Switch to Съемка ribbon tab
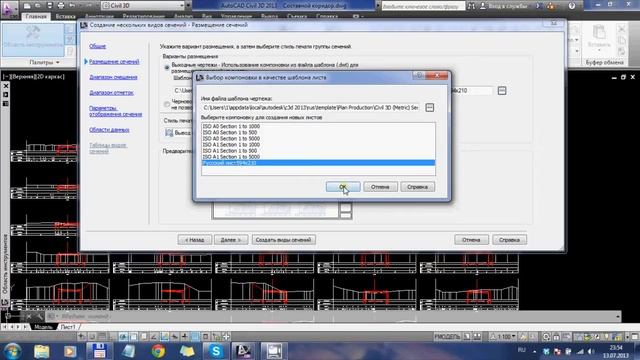Image resolution: width=640 pixels, height=360 pixels. pyautogui.click(x=297, y=16)
